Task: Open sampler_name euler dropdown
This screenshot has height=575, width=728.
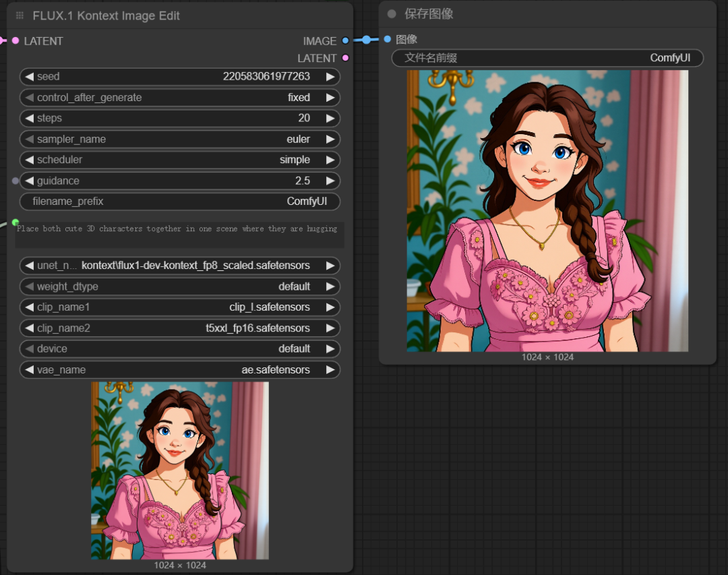Action: [180, 139]
